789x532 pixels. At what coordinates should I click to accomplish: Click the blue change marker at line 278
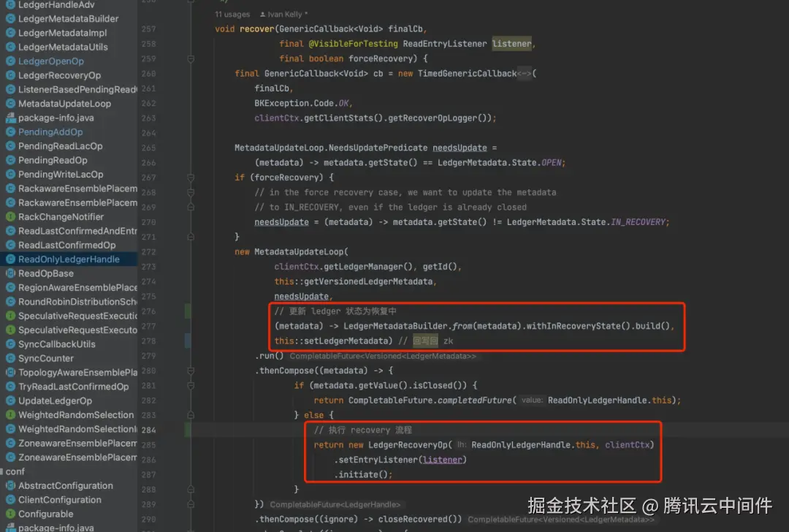188,341
